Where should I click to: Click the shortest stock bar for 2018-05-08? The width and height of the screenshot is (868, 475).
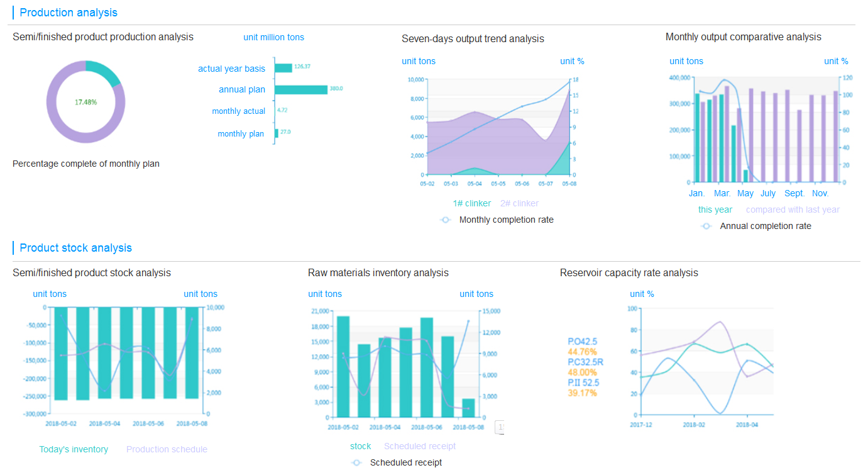click(x=468, y=408)
